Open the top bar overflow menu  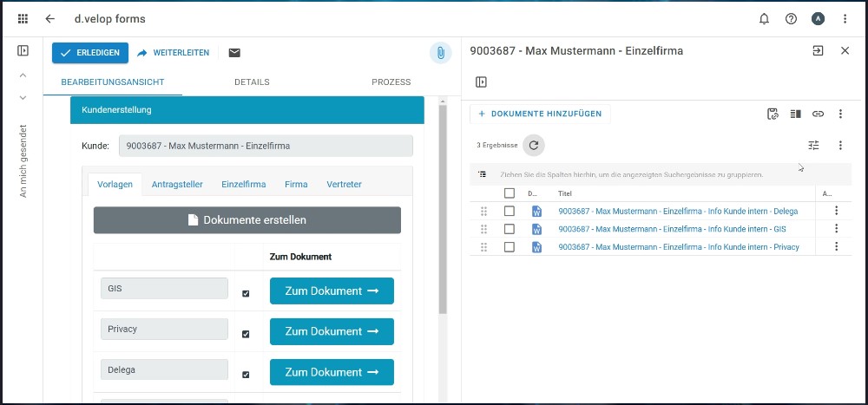(845, 19)
